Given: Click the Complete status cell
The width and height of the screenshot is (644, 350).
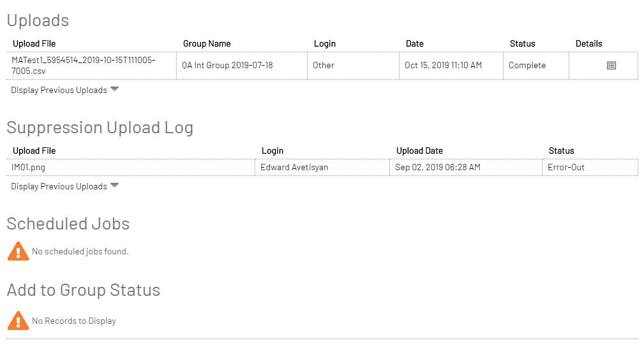Looking at the screenshot, I should click(527, 65).
